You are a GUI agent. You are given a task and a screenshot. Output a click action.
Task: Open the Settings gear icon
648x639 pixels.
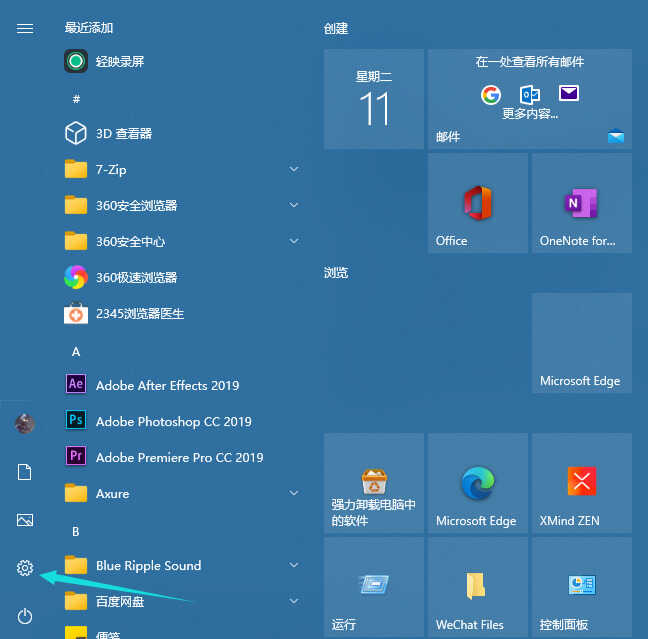pyautogui.click(x=25, y=568)
